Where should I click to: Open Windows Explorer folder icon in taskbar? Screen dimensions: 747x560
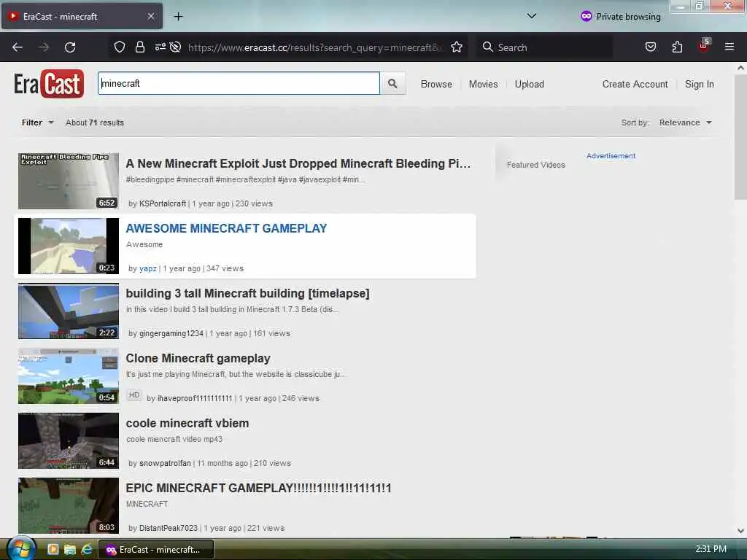(70, 550)
